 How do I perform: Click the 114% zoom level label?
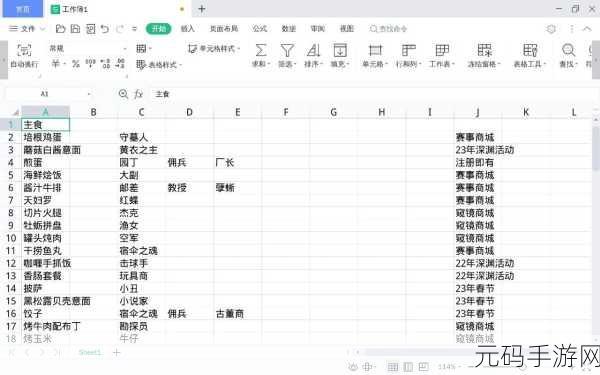tap(447, 367)
